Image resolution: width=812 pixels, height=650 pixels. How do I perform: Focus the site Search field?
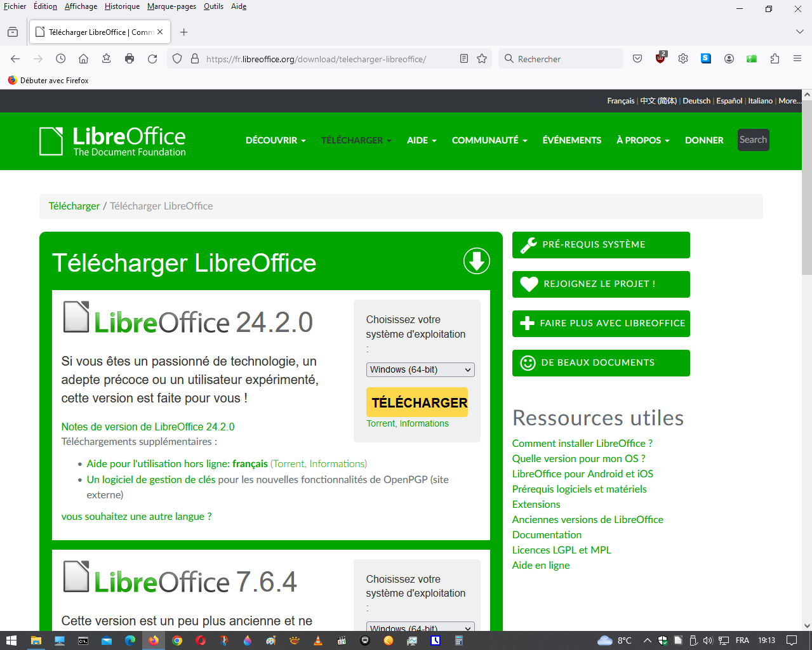point(753,140)
